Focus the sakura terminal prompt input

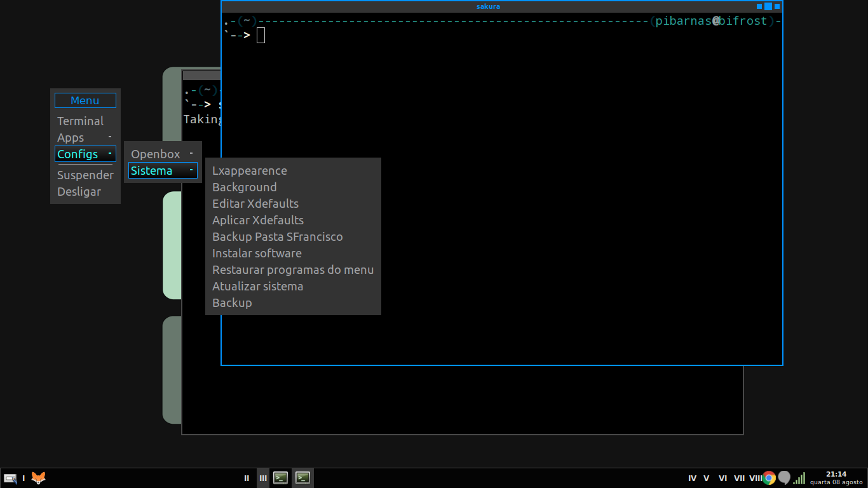[261, 36]
